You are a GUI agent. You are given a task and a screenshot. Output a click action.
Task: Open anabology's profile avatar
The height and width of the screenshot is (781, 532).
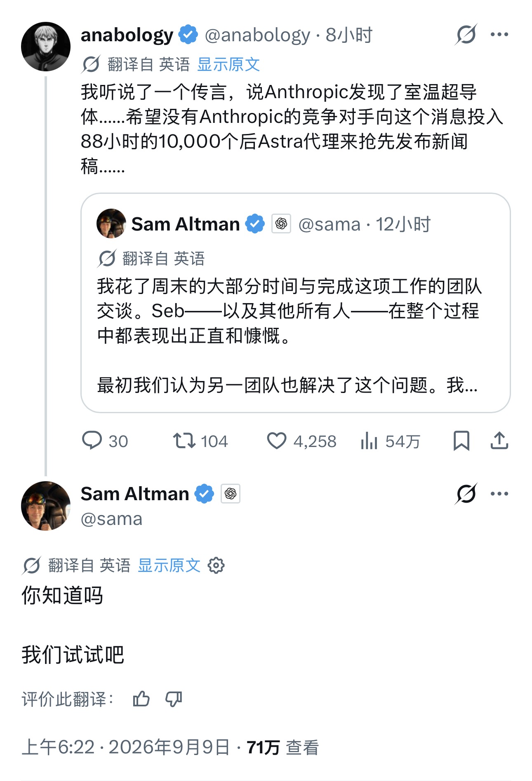[x=46, y=47]
